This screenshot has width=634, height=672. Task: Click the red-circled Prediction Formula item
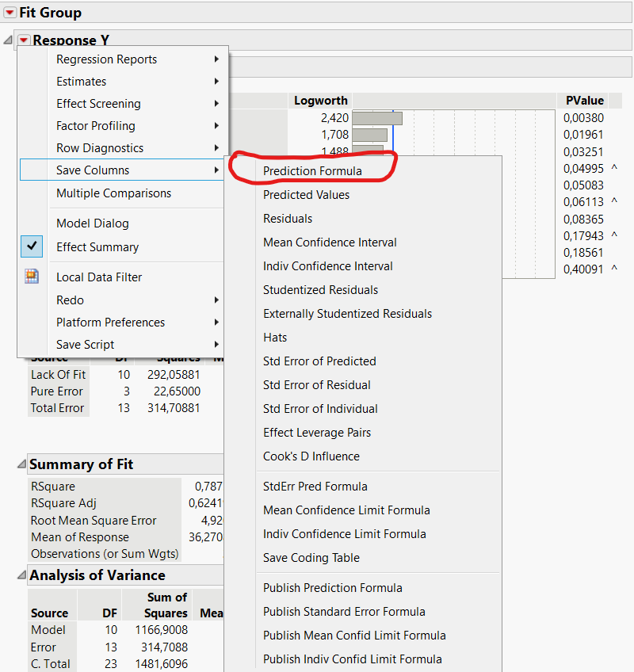click(336, 171)
